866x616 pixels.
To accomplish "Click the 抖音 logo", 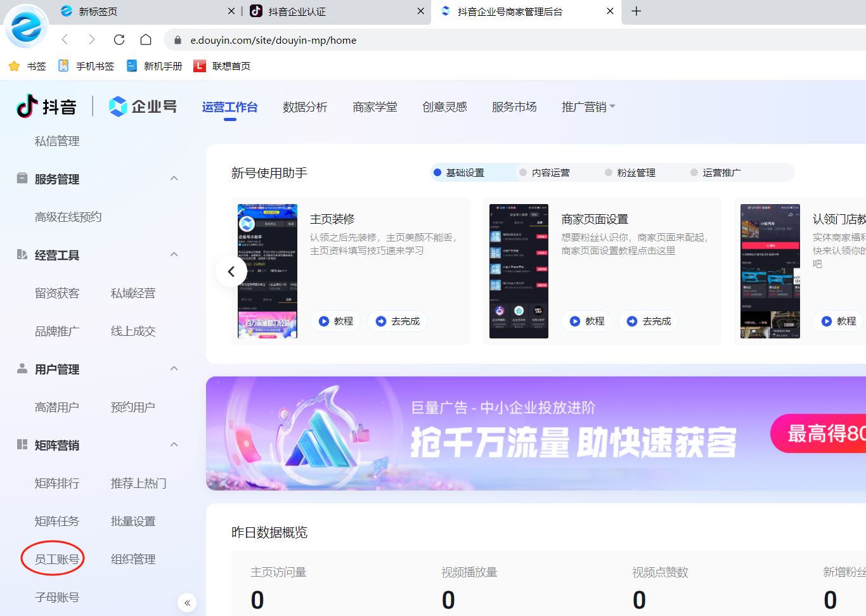I will (46, 106).
